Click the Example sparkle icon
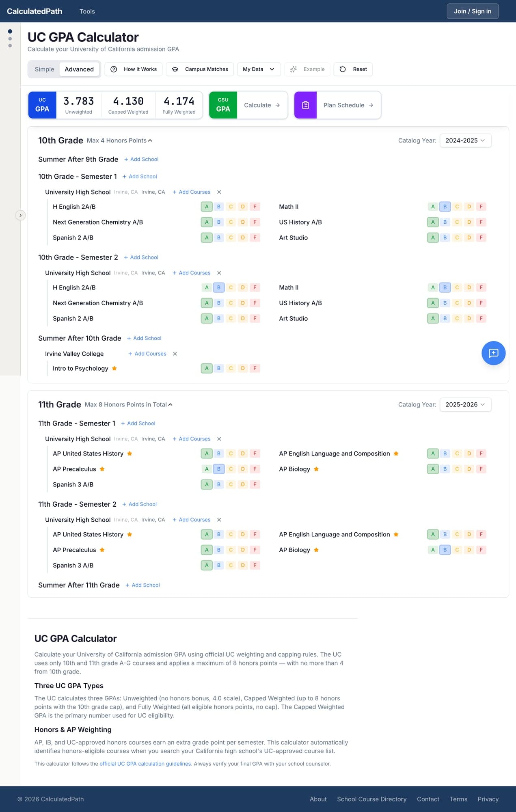516x812 pixels. click(294, 69)
